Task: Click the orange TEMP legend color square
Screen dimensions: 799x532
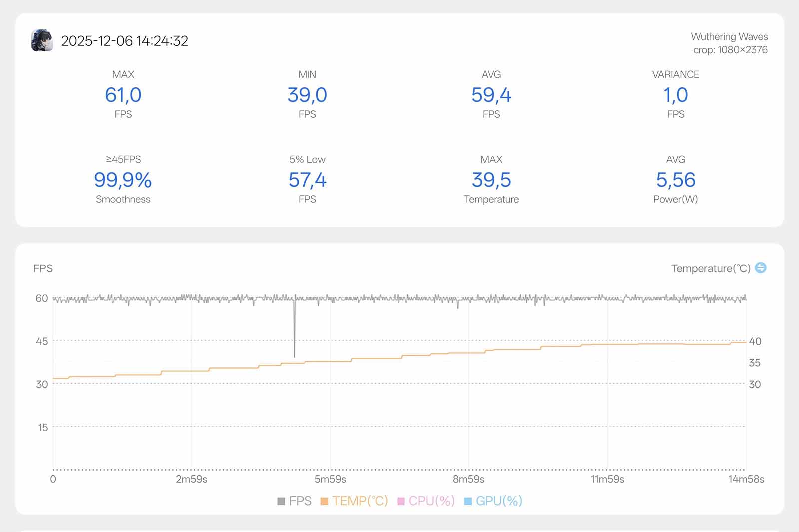Action: pyautogui.click(x=324, y=501)
